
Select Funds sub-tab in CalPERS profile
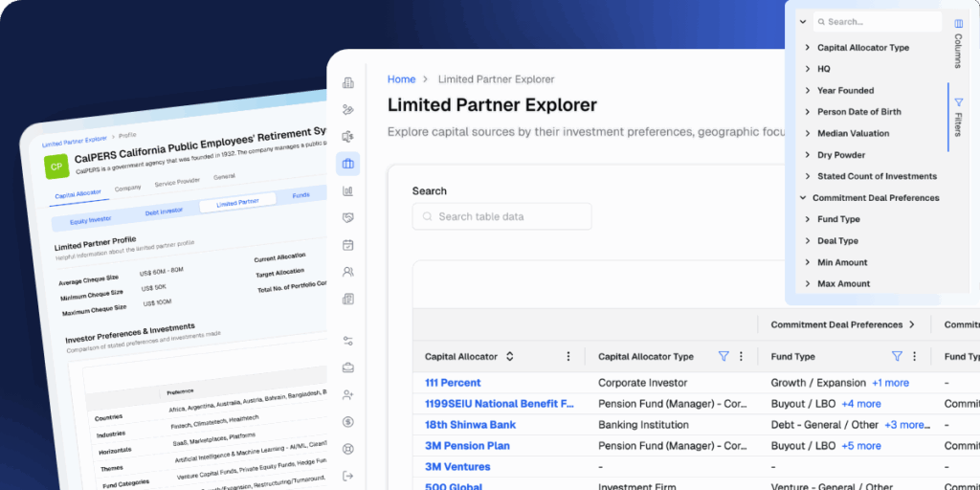[x=301, y=195]
